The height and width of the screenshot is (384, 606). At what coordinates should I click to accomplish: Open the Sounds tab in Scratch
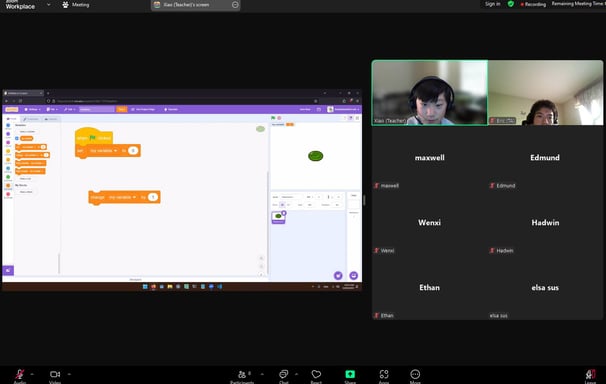[x=51, y=119]
